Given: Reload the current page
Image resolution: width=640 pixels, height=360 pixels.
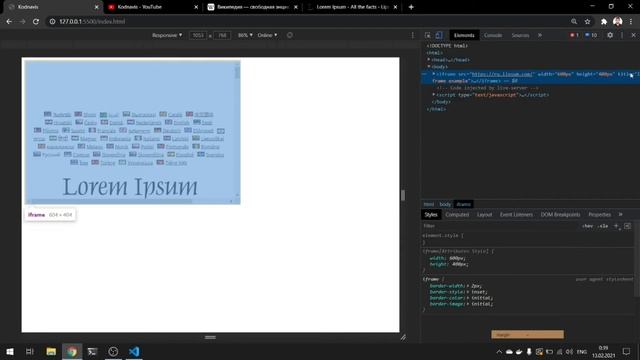Looking at the screenshot, I should [x=36, y=22].
